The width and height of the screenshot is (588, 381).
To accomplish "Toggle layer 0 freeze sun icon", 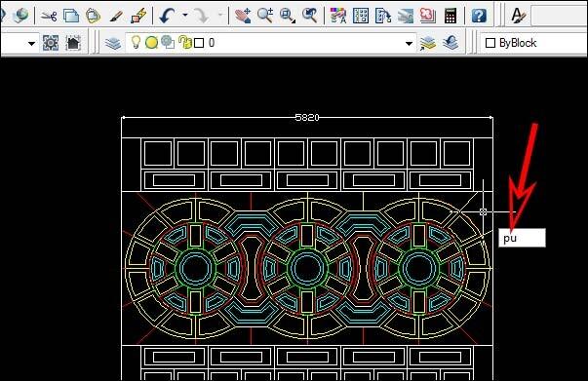I will [151, 43].
